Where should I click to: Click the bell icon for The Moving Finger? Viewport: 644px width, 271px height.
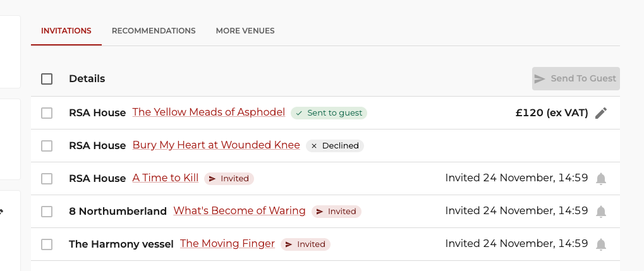[x=601, y=244]
